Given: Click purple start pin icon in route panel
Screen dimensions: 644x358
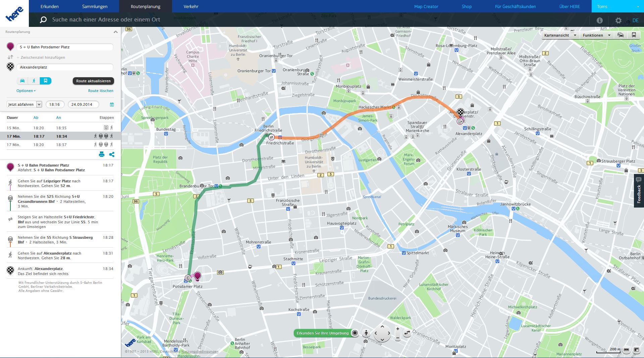Looking at the screenshot, I should tap(10, 46).
